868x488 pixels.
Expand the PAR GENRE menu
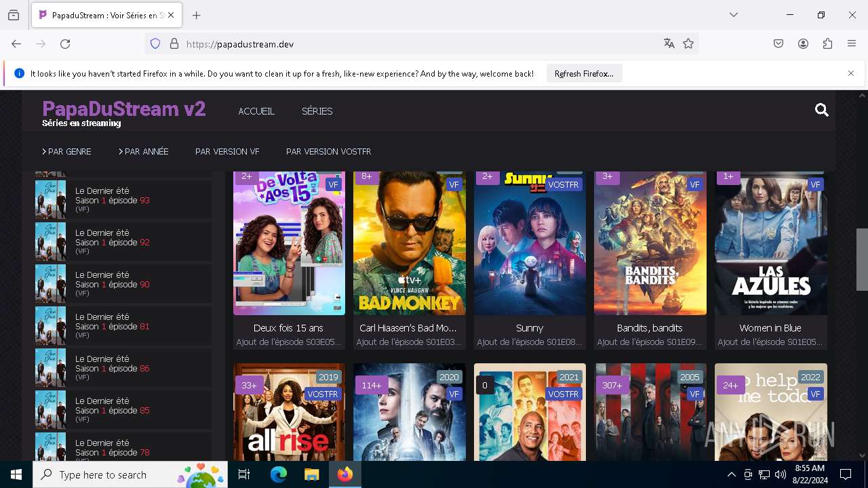point(66,152)
